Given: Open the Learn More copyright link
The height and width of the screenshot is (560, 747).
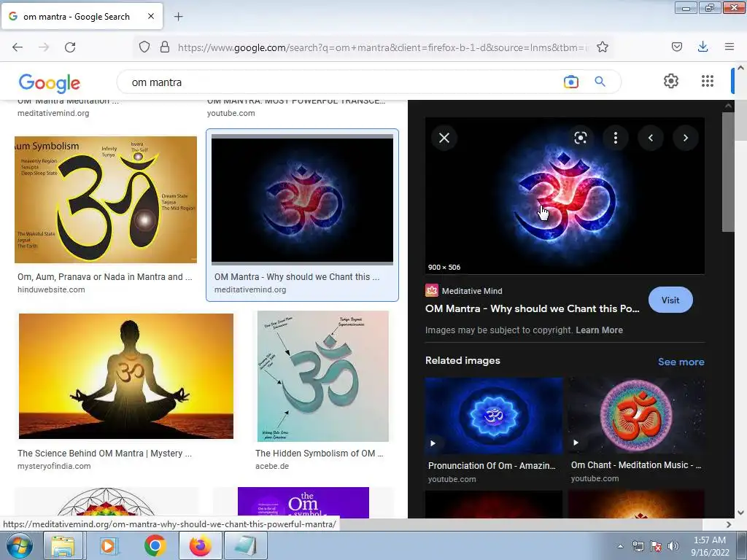Looking at the screenshot, I should pyautogui.click(x=599, y=330).
